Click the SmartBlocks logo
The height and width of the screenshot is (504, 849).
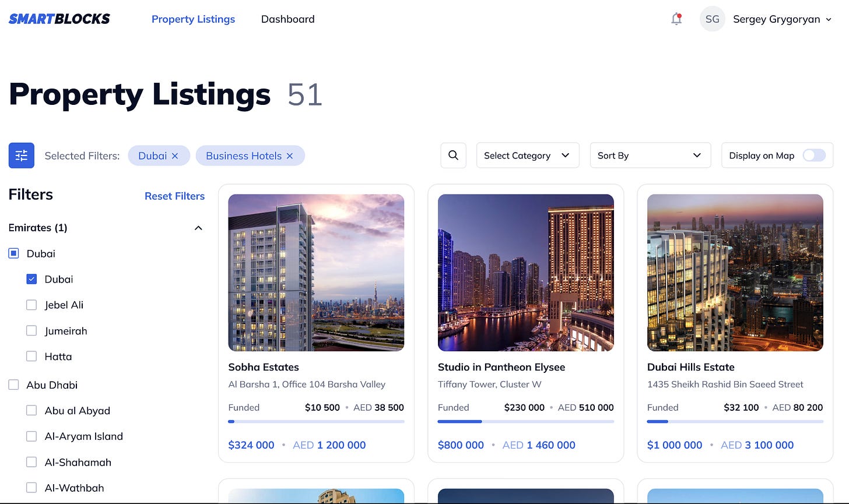click(59, 19)
